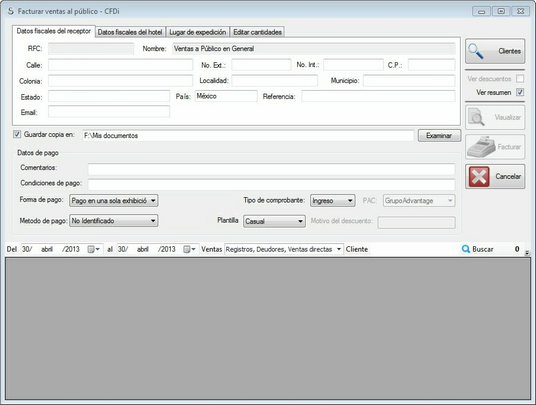Toggle the Ver resumen checkbox

pos(520,92)
